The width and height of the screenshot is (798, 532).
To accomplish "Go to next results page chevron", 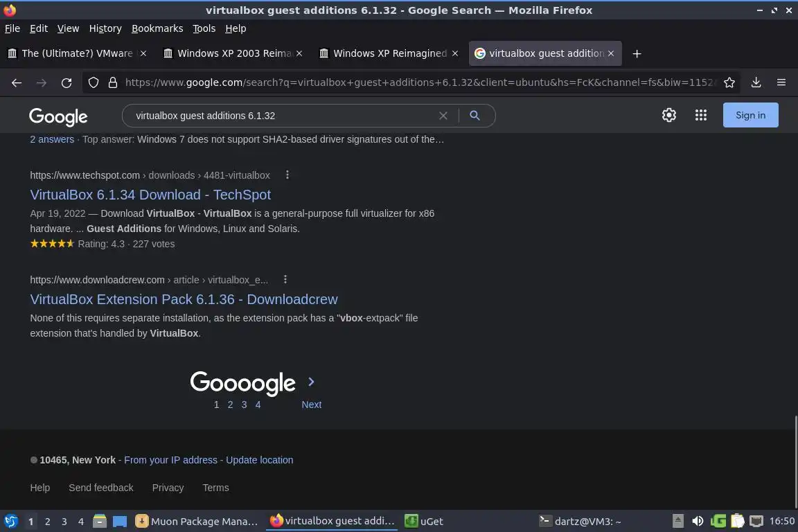I will coord(312,382).
